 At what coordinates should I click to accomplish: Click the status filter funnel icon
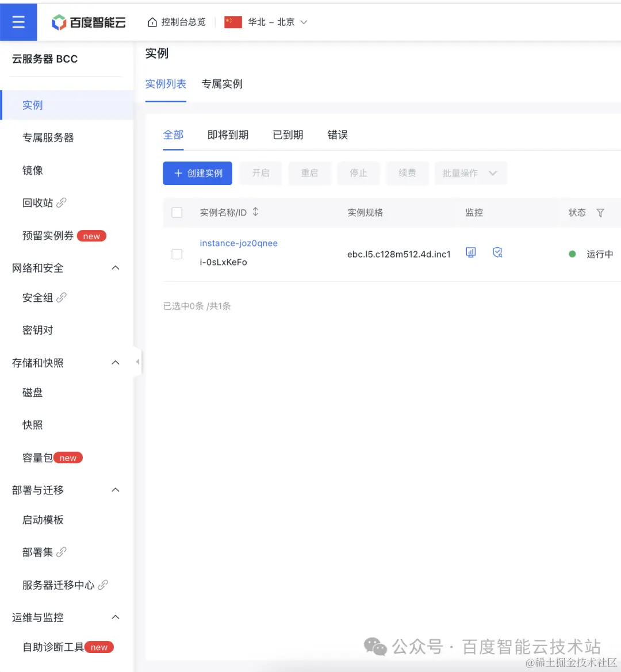600,212
